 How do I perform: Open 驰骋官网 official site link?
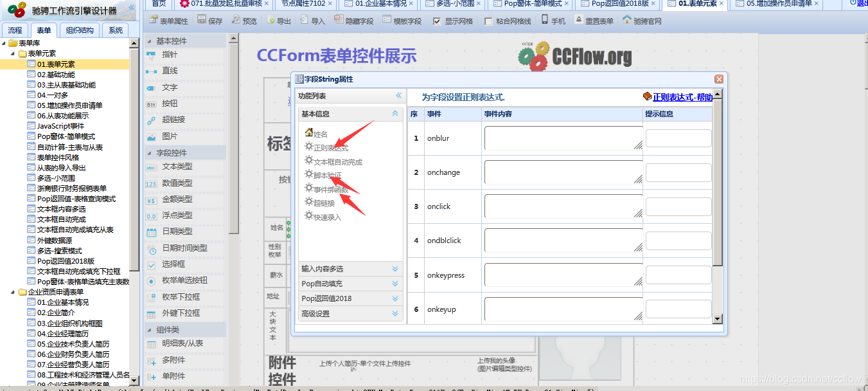pyautogui.click(x=642, y=21)
